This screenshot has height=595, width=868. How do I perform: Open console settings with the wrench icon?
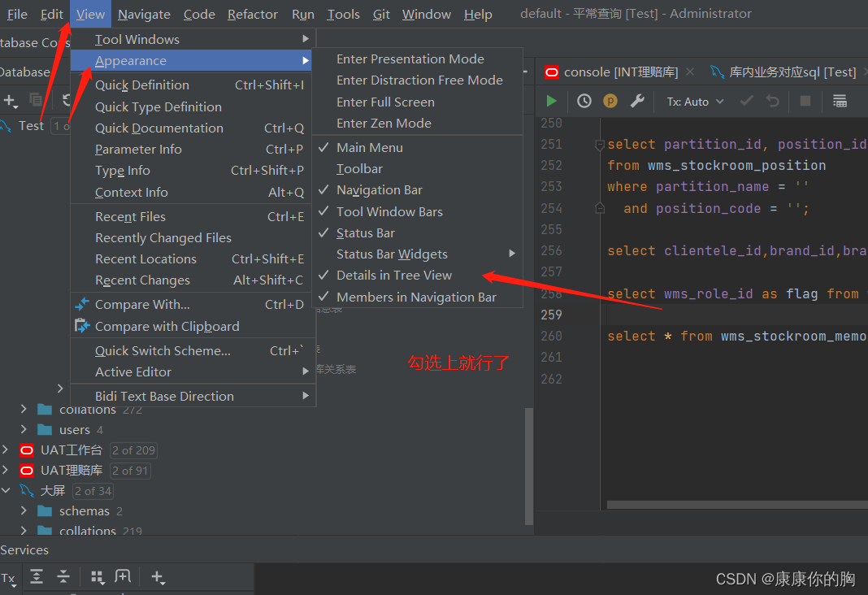point(637,101)
